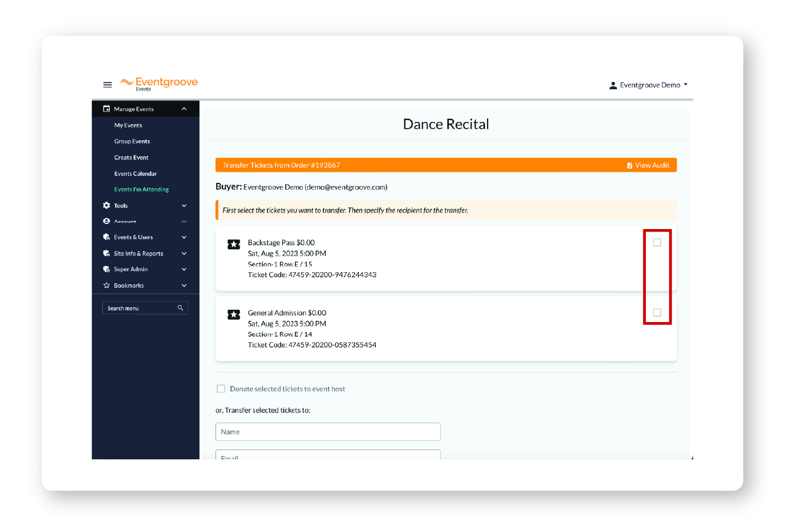The image size is (785, 532).
Task: Click the Account person icon
Action: [107, 221]
